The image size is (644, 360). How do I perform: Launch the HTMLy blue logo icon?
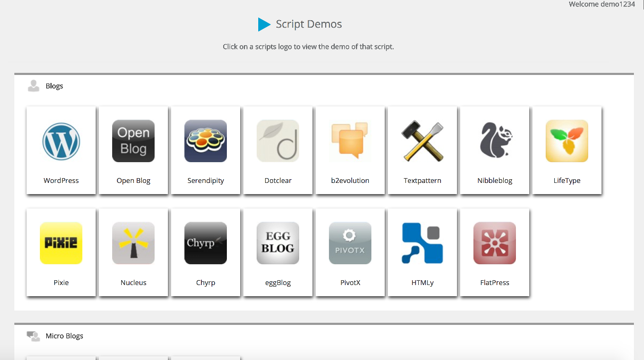tap(422, 243)
